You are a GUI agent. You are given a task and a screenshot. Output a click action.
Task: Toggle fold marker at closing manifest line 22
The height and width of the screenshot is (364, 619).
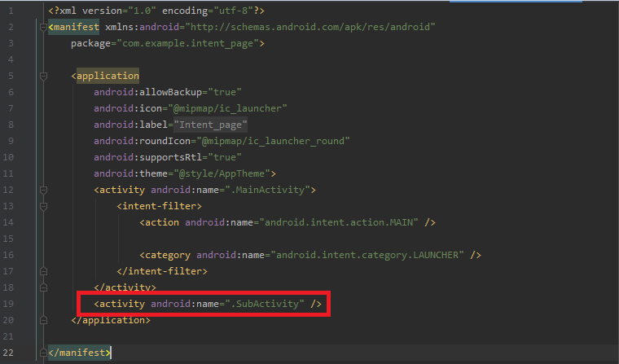point(43,353)
